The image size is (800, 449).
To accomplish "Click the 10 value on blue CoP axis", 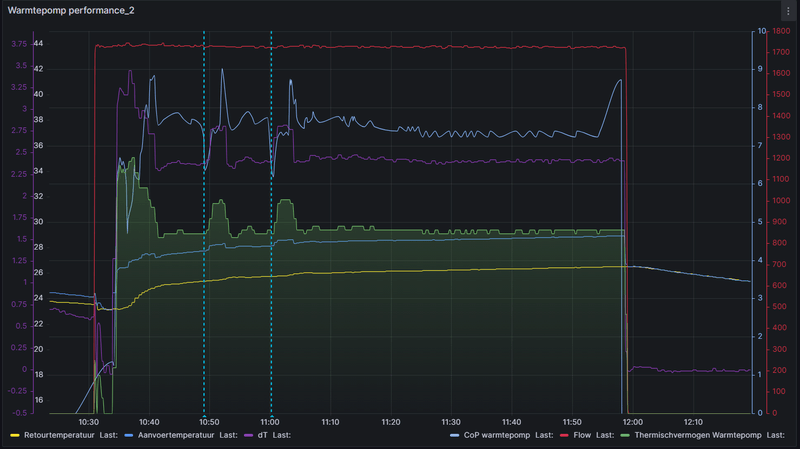I will [761, 31].
